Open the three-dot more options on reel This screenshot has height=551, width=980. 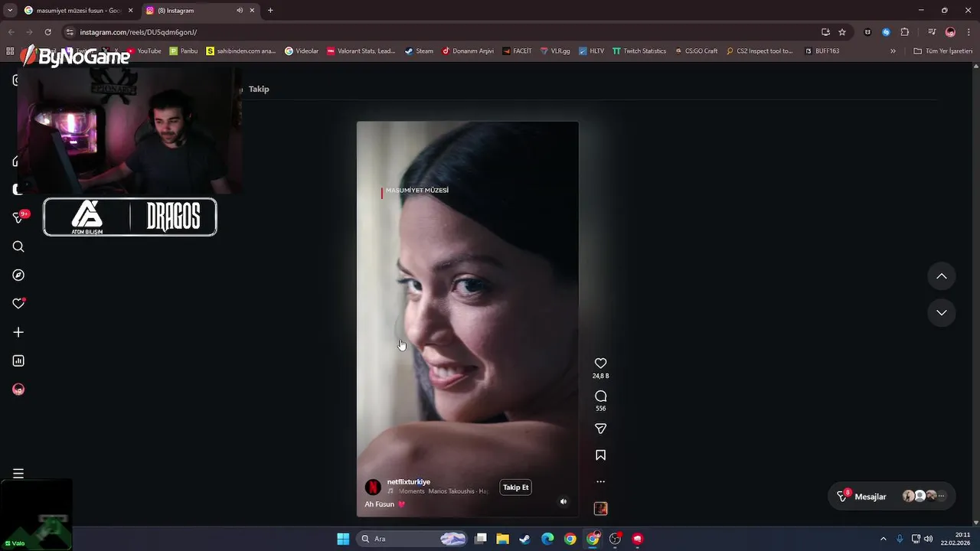coord(600,481)
